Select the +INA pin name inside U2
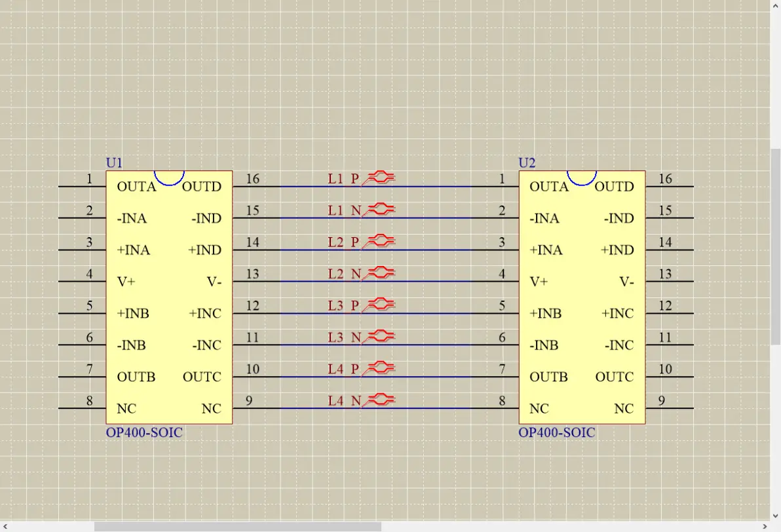781x532 pixels. pyautogui.click(x=546, y=250)
